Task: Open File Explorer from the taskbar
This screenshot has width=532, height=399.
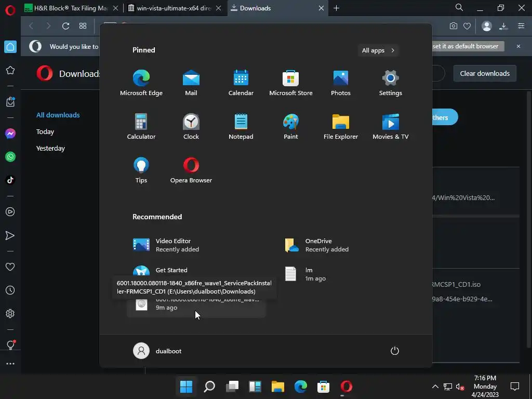Action: coord(277,387)
